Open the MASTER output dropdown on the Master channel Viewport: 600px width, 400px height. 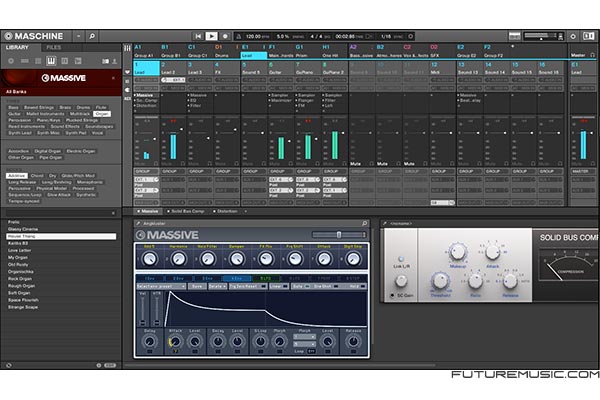583,171
